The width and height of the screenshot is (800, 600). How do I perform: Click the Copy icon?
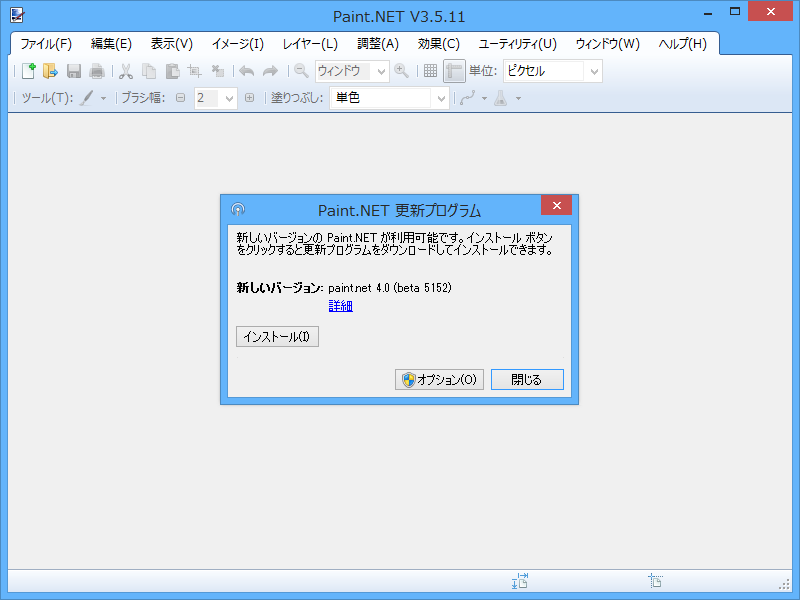pos(149,71)
